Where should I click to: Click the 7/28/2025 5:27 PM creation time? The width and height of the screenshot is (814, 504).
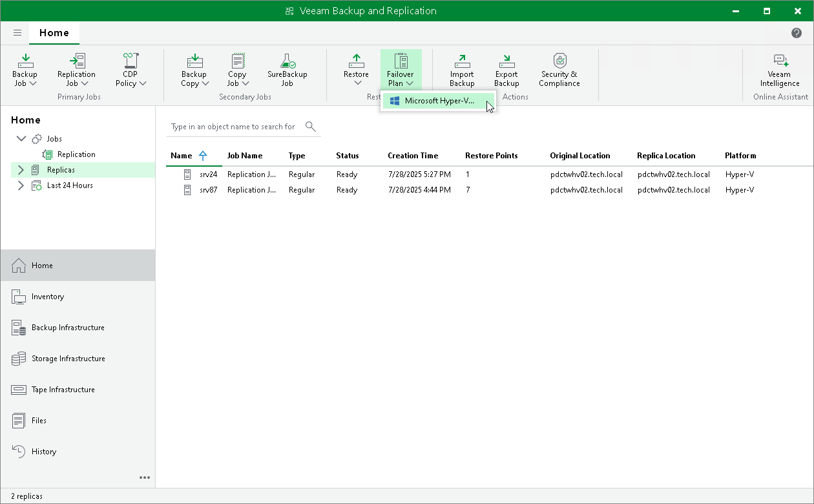click(x=419, y=174)
